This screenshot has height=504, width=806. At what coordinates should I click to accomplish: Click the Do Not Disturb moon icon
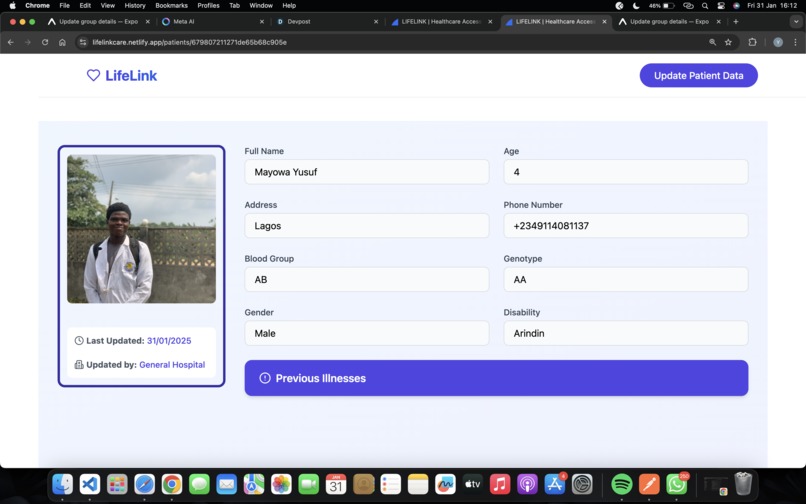(x=636, y=6)
